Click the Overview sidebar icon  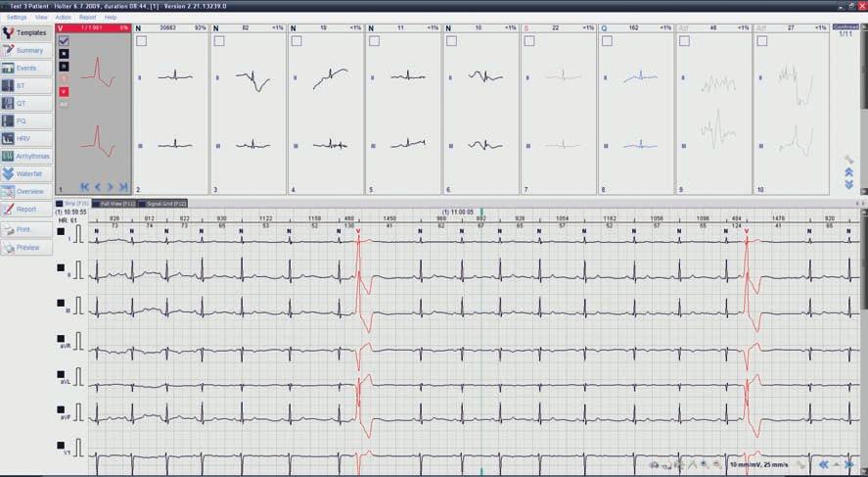(x=8, y=192)
